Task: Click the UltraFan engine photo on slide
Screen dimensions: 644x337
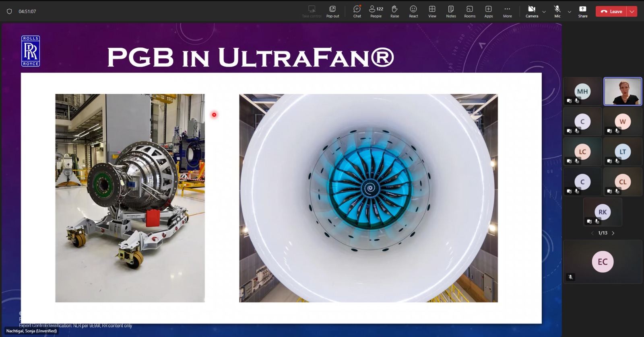Action: [368, 198]
